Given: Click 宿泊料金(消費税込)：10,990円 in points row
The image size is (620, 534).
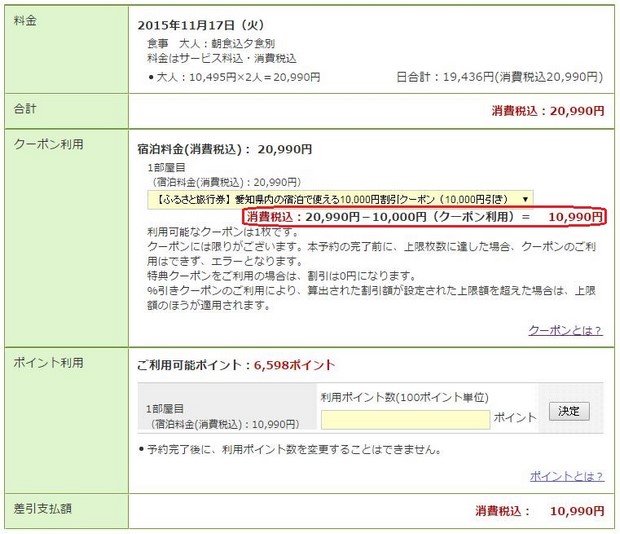Looking at the screenshot, I should (x=225, y=424).
